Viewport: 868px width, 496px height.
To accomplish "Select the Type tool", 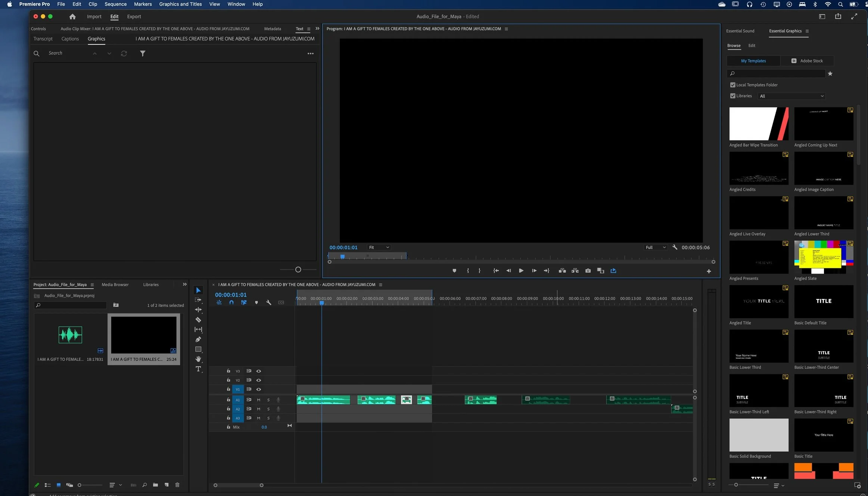I will pos(198,369).
